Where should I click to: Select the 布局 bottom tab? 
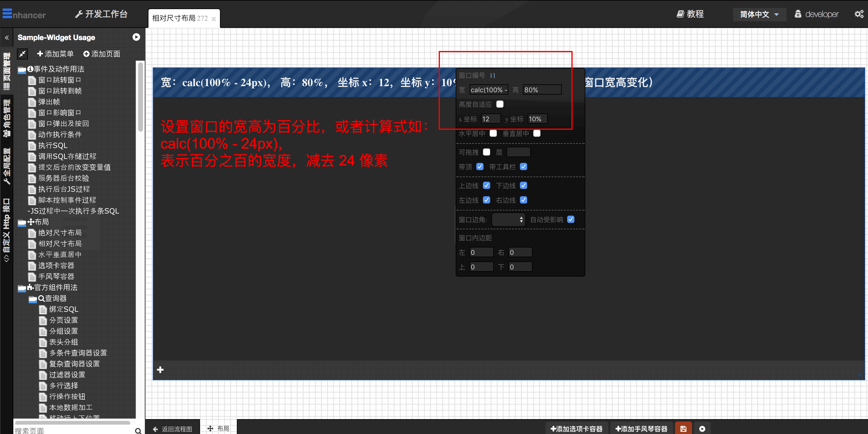pyautogui.click(x=218, y=428)
